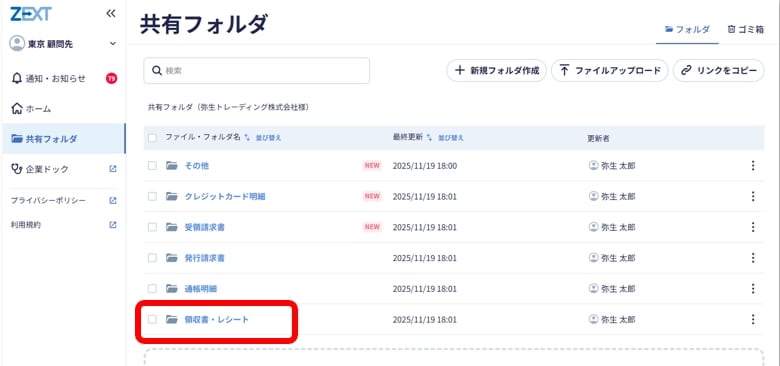Click the folder icon of その他
780x366 pixels.
pos(172,166)
